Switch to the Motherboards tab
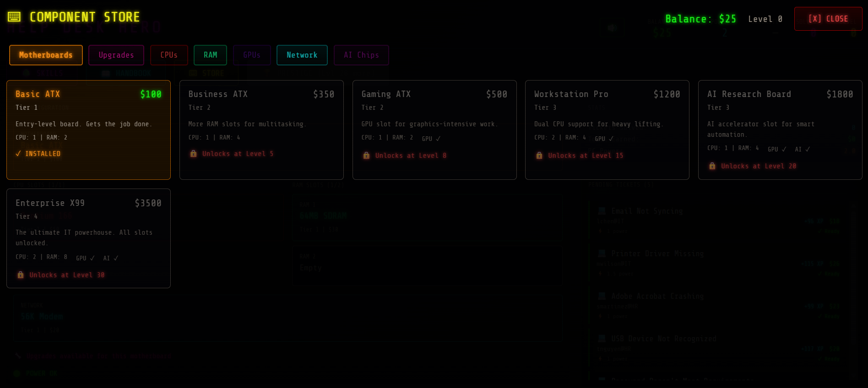868x388 pixels. 46,55
